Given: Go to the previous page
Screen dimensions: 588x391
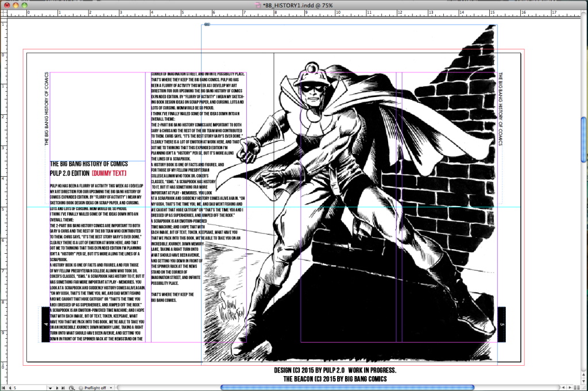Looking at the screenshot, I should (10, 388).
